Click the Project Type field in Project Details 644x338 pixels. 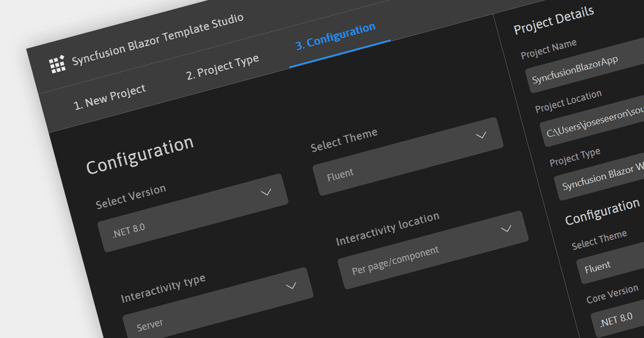[x=599, y=178]
